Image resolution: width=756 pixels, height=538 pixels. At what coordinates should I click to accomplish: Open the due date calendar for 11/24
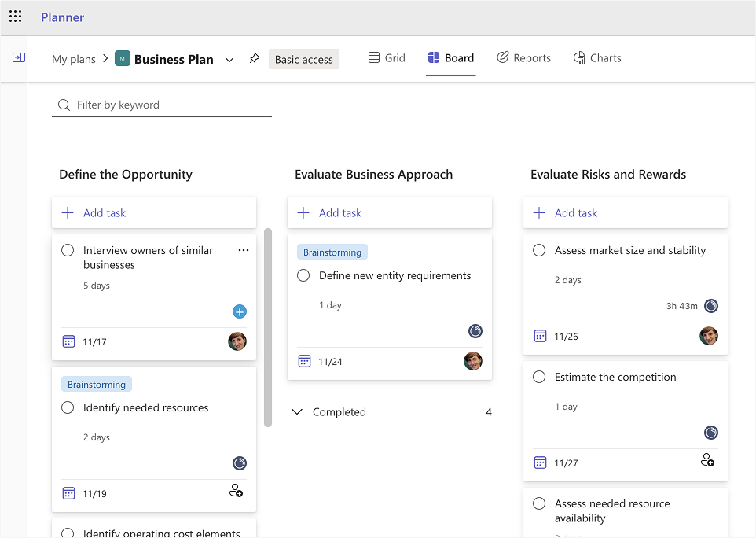pos(305,362)
